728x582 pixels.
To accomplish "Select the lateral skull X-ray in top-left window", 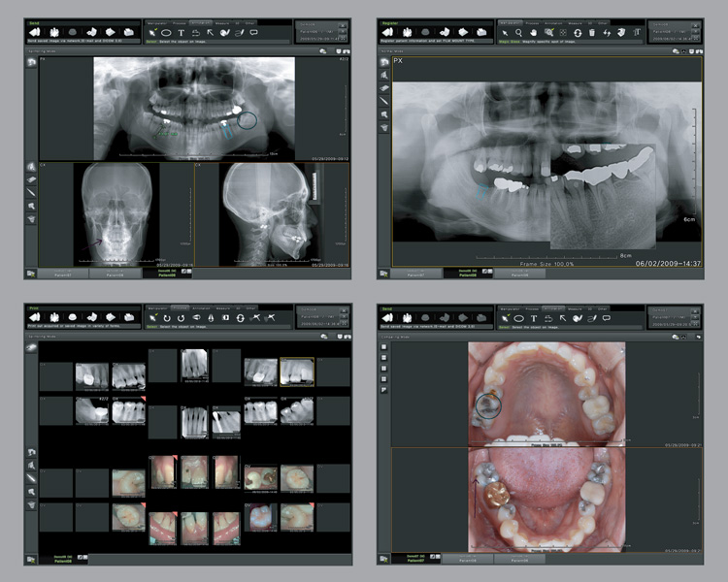I will pos(272,214).
